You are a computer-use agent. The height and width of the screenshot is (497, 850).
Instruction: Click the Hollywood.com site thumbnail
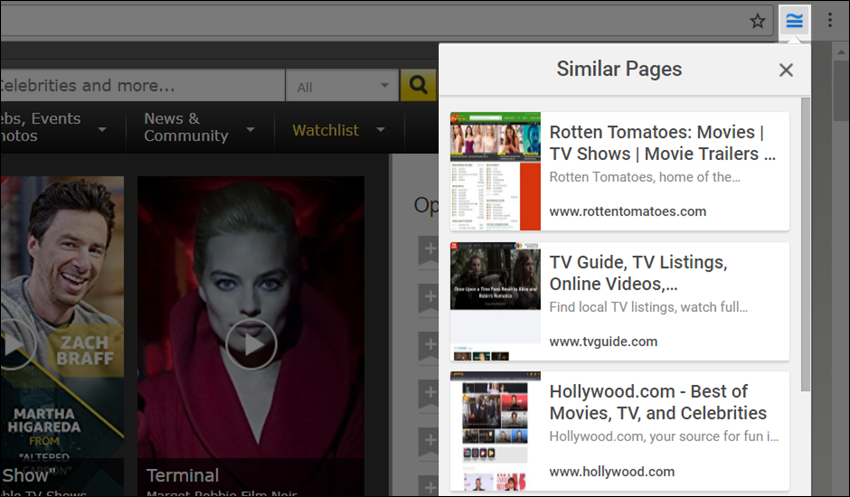tap(495, 431)
